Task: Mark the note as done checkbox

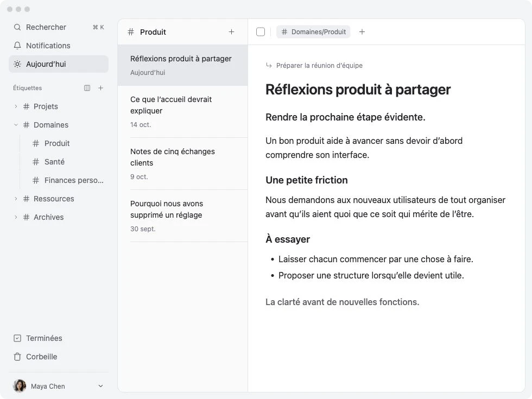Action: tap(261, 32)
